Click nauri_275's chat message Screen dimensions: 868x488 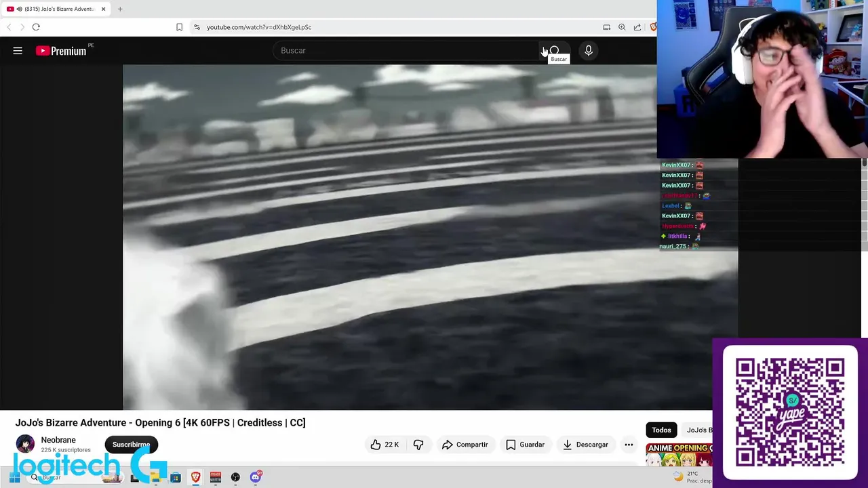click(x=679, y=246)
